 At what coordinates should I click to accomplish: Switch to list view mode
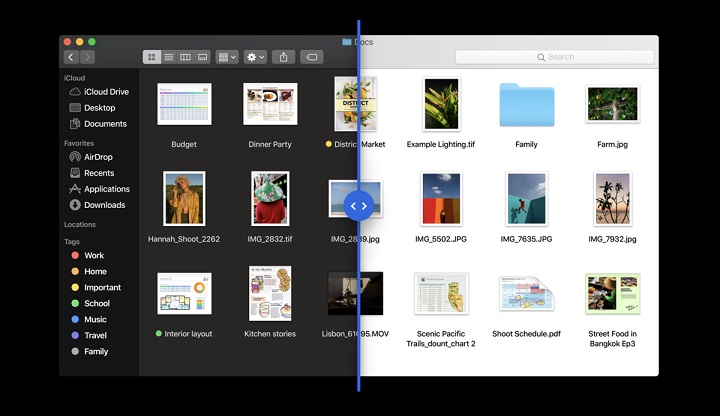pos(168,57)
